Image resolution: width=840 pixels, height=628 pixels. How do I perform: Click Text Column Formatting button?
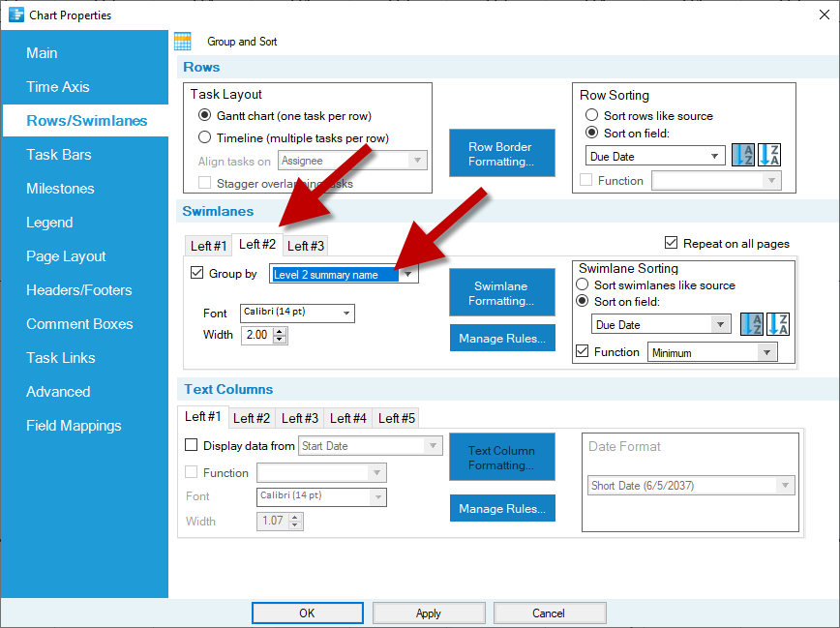(x=502, y=457)
